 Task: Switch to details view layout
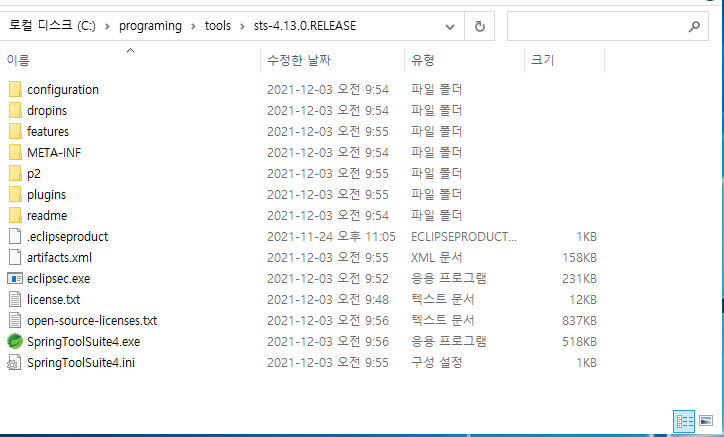coord(684,421)
